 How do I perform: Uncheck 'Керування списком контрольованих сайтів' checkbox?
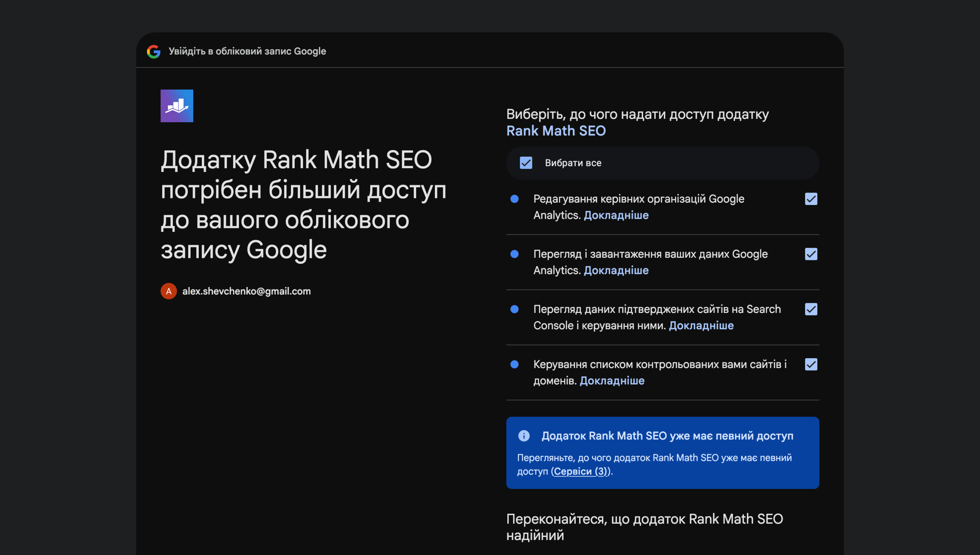(811, 364)
